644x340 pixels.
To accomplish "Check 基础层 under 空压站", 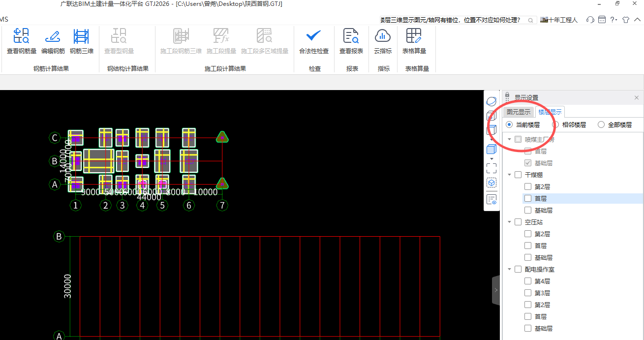I will [528, 257].
